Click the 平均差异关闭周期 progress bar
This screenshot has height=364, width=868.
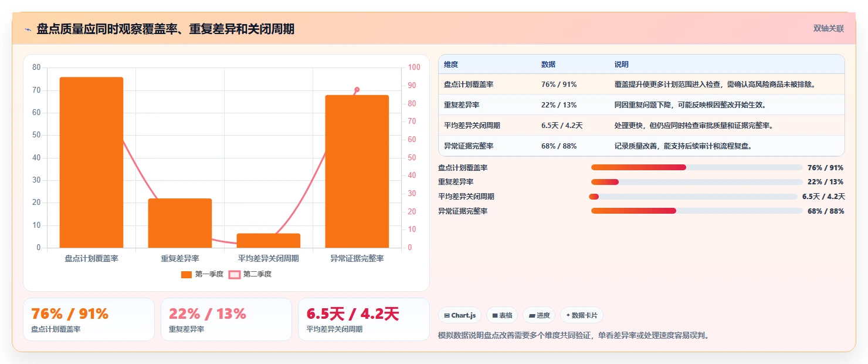tap(693, 197)
